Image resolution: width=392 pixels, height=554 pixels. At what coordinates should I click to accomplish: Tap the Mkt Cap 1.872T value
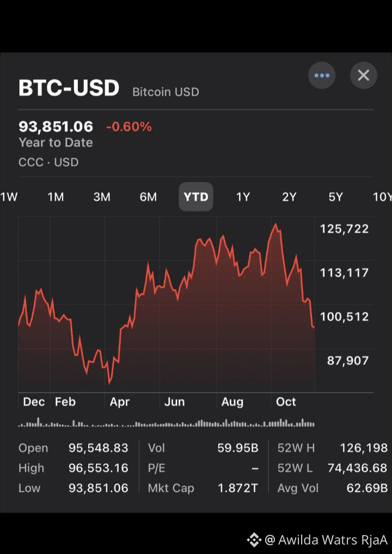click(x=238, y=488)
